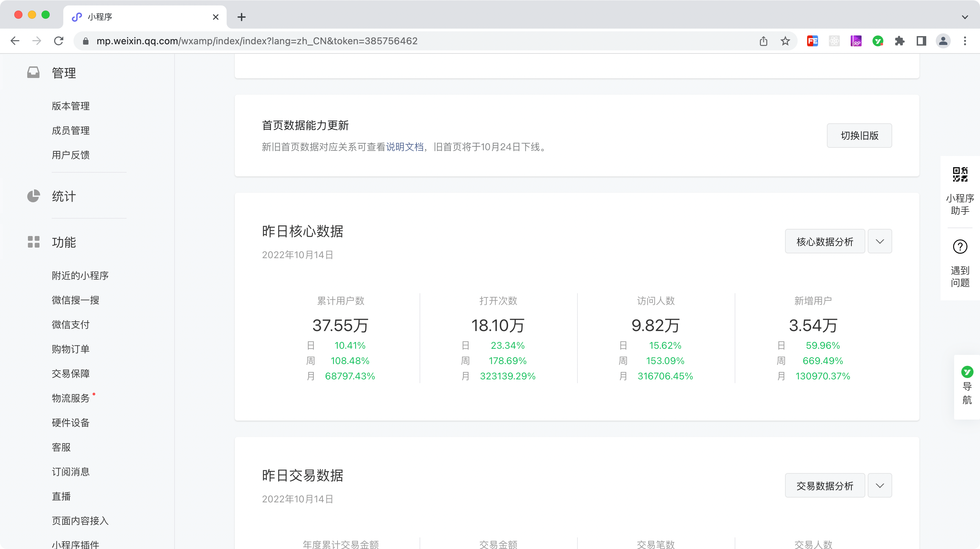Click the functions grid icon in sidebar

click(x=33, y=242)
